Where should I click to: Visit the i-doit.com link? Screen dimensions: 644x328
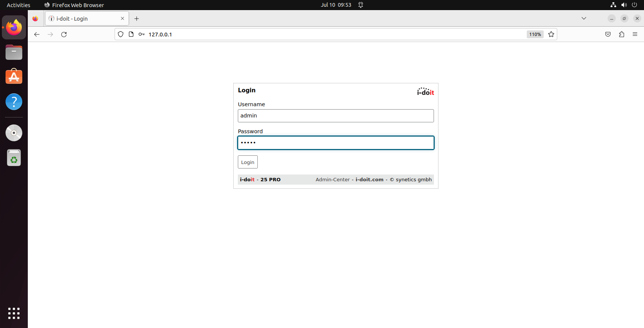(x=369, y=179)
